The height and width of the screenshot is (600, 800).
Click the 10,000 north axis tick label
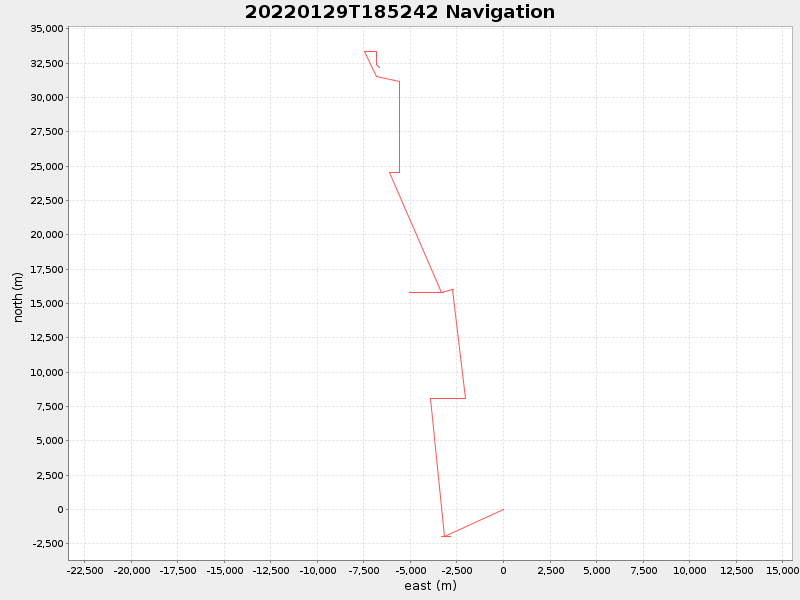pos(47,372)
